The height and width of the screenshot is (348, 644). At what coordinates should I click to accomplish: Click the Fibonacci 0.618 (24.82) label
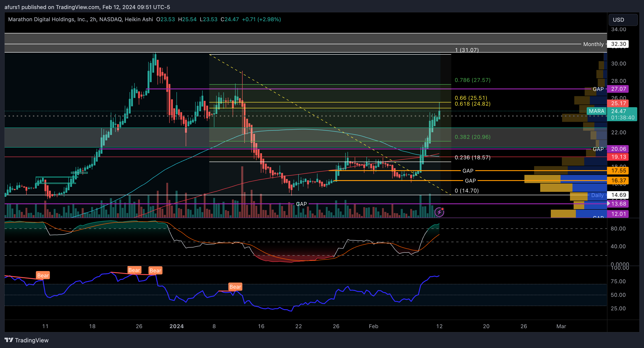(x=473, y=104)
